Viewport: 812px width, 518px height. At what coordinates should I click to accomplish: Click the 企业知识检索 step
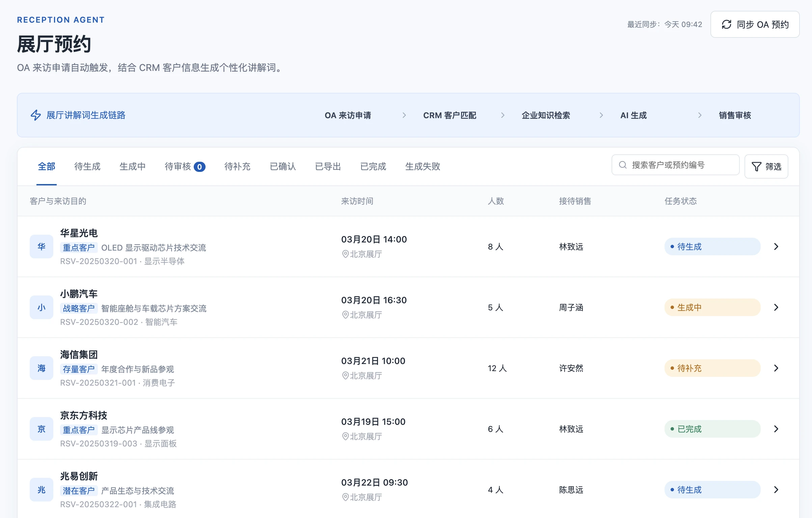546,115
